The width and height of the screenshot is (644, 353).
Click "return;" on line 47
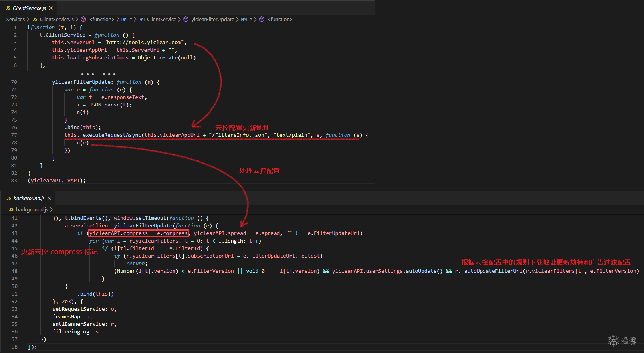click(137, 264)
